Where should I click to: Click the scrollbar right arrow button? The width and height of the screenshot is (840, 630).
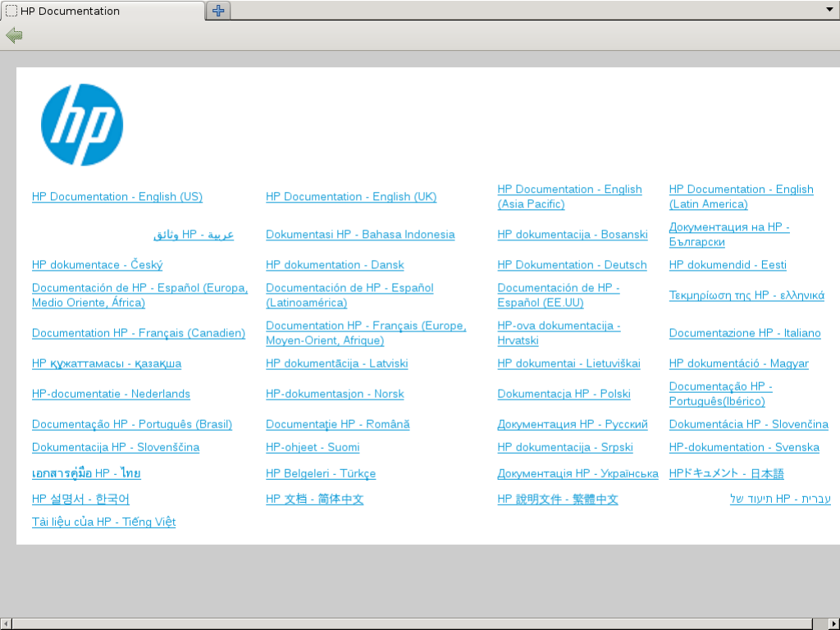tap(833, 623)
